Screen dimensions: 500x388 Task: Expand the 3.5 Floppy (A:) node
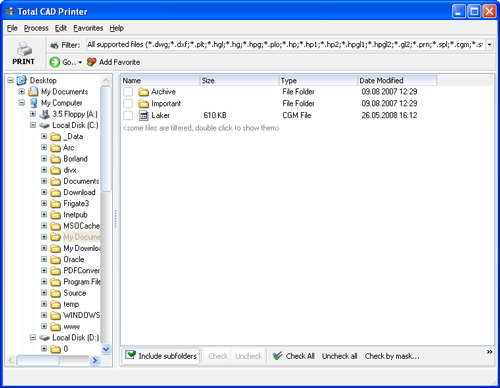(x=33, y=114)
